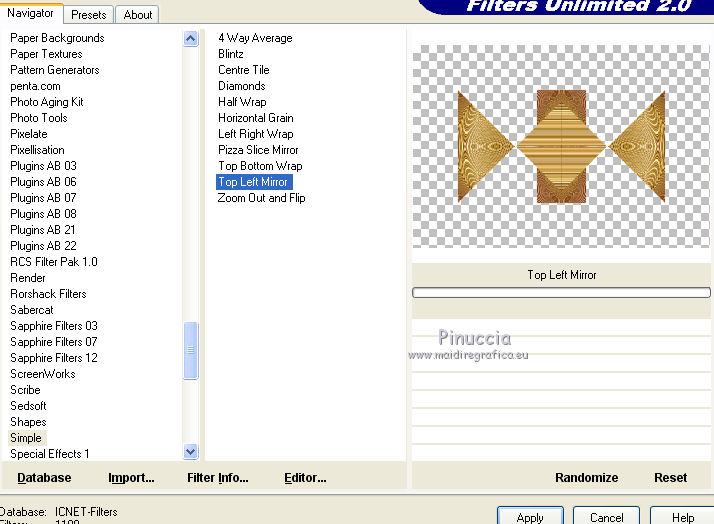The width and height of the screenshot is (714, 524).
Task: Click the category list scroll up arrow
Action: [x=190, y=39]
